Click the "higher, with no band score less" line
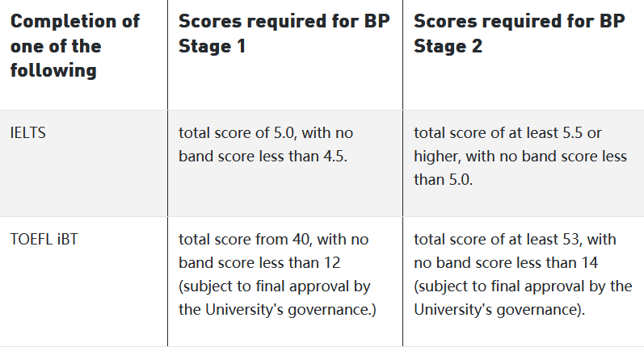The height and width of the screenshot is (347, 644). click(x=520, y=156)
